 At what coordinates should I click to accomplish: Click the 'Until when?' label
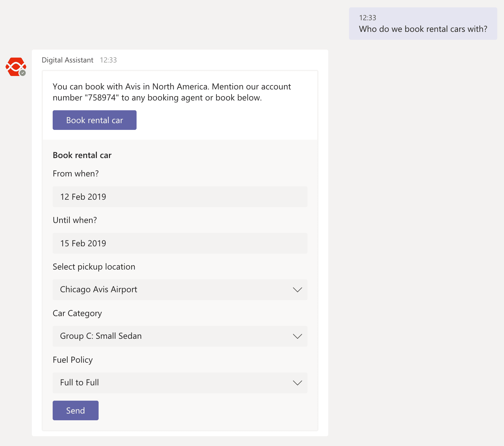click(75, 220)
